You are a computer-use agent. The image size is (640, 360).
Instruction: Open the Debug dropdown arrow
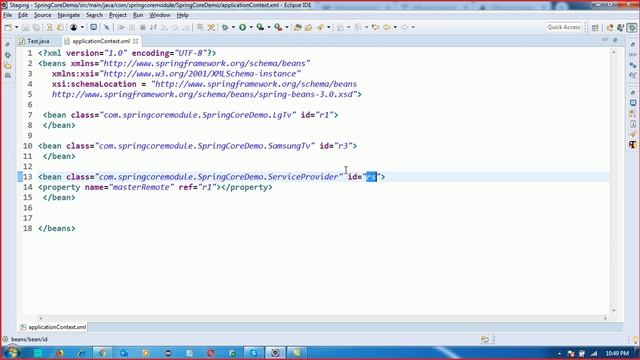[x=233, y=27]
